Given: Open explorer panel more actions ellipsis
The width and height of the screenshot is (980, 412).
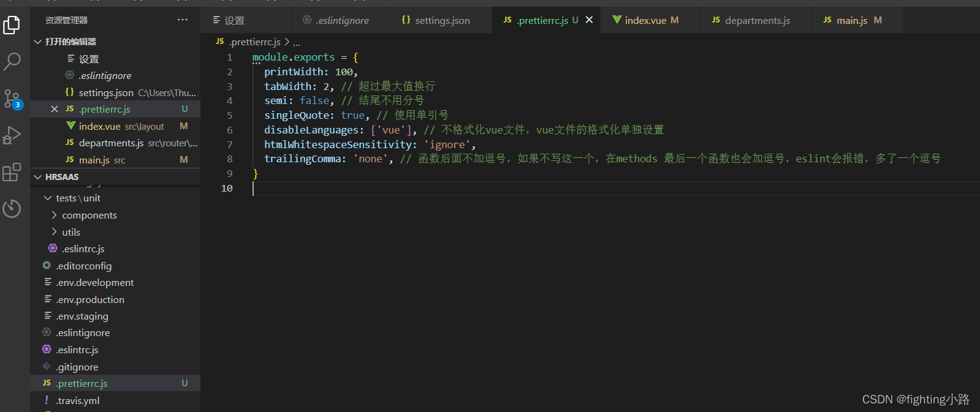Looking at the screenshot, I should tap(183, 20).
